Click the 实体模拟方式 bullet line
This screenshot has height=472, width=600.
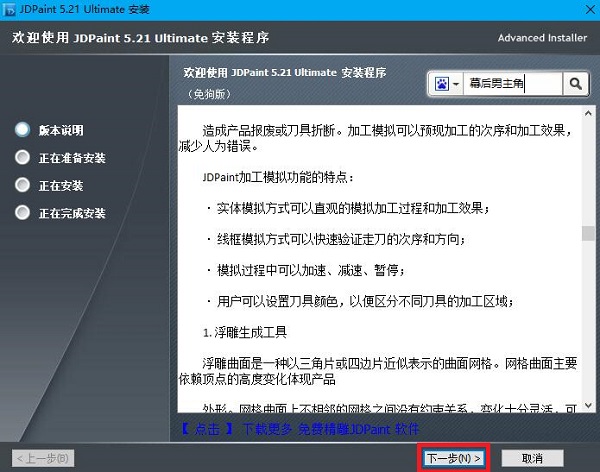click(348, 208)
